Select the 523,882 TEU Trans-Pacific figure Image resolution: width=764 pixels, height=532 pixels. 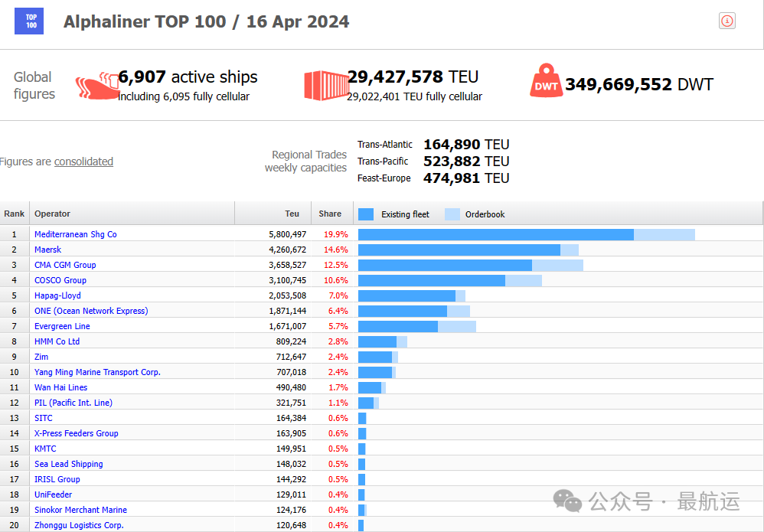pos(466,162)
